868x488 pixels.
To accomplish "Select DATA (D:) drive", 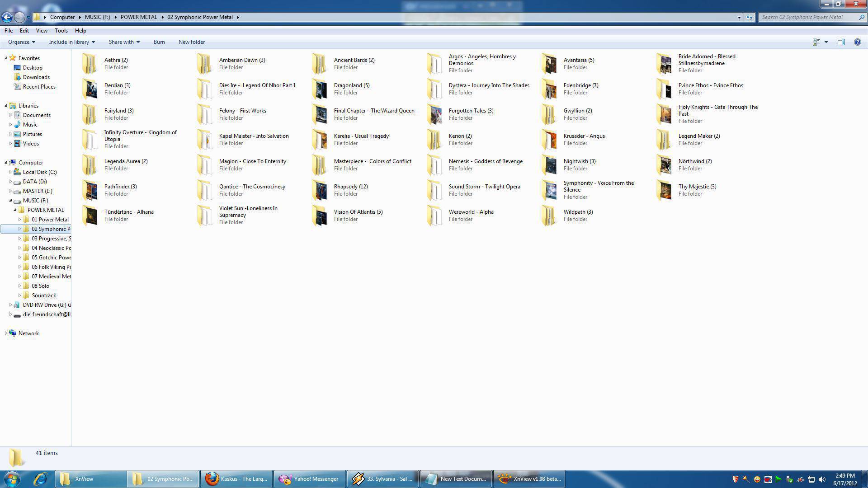I will point(35,182).
